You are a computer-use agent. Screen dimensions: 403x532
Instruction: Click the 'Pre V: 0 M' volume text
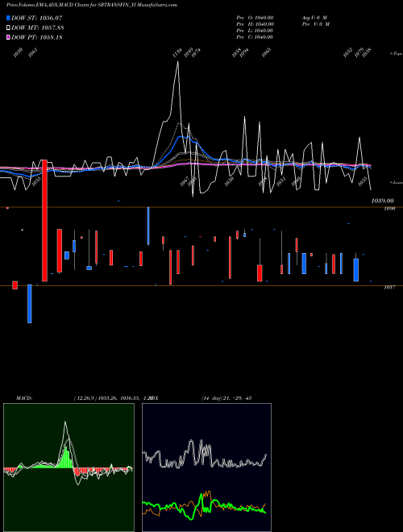click(x=316, y=24)
